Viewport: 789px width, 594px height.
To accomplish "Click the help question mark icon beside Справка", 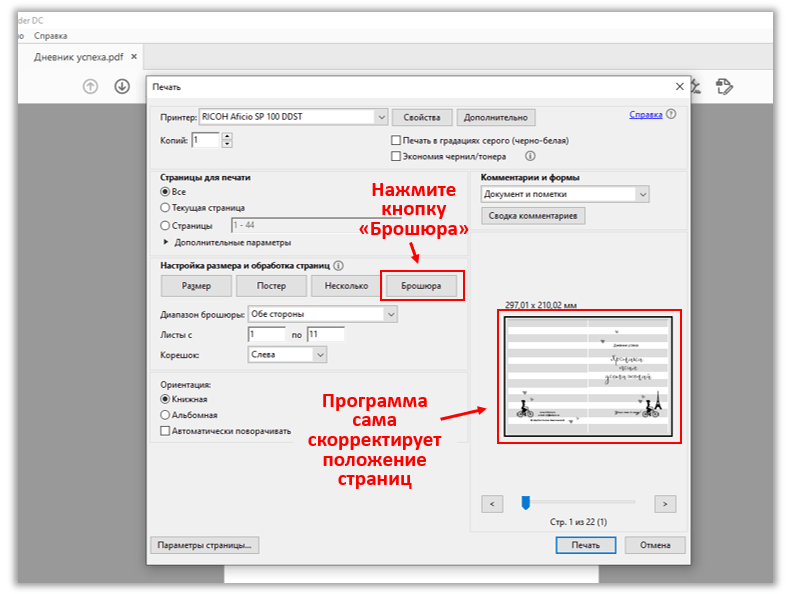I will 671,114.
